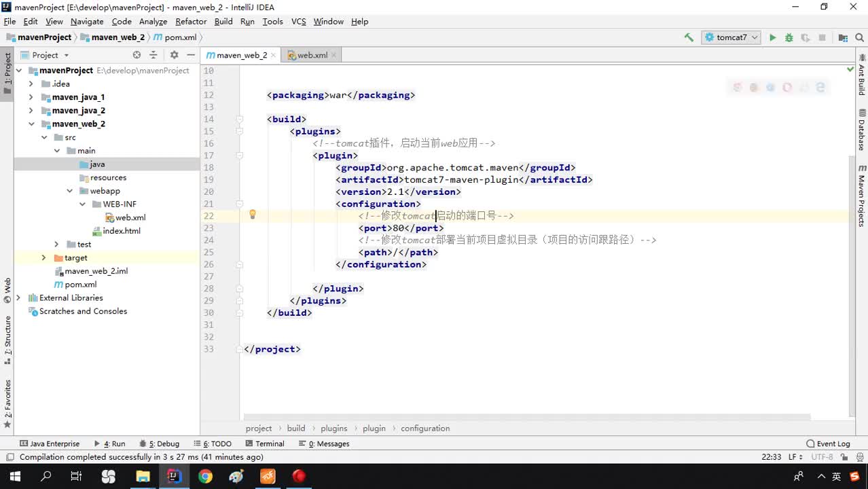Select pom.xml file in project tree

tap(75, 285)
